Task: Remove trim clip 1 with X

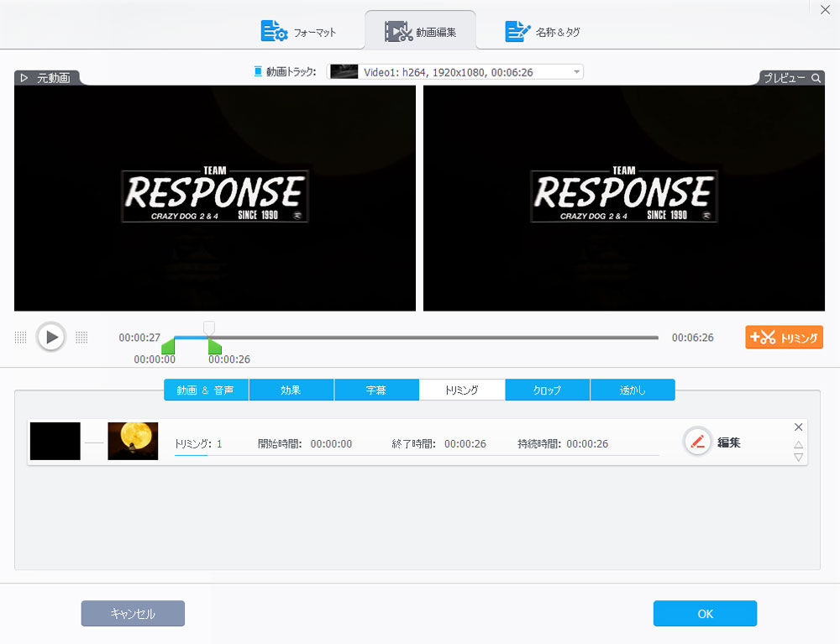Action: pyautogui.click(x=798, y=427)
